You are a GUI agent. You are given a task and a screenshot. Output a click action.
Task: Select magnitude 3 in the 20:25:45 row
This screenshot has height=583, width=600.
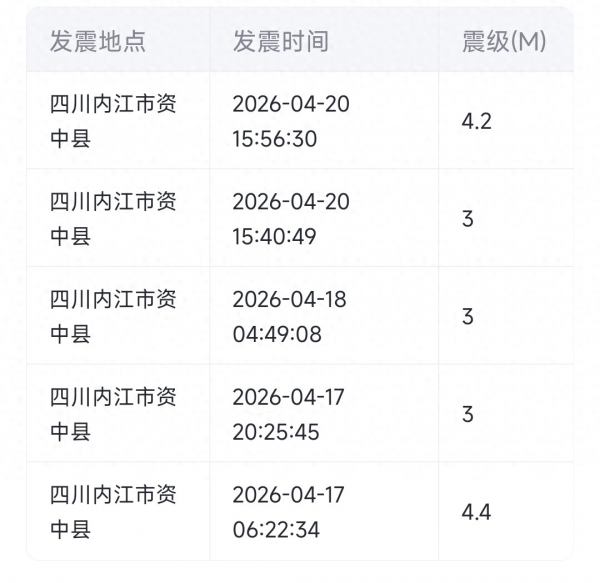pyautogui.click(x=468, y=414)
